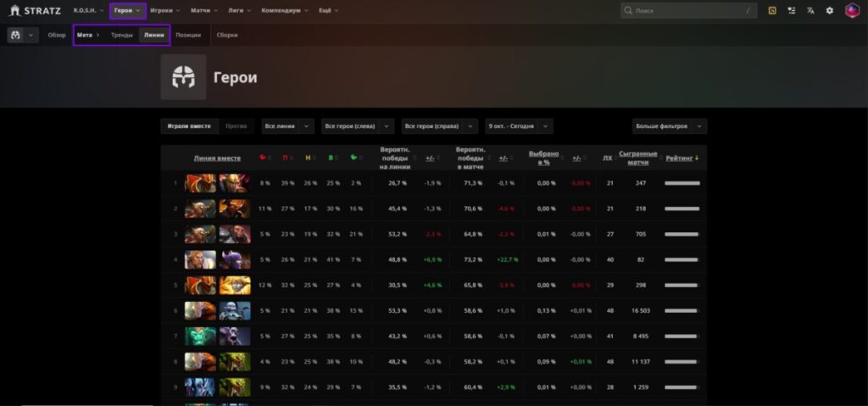
Task: Click the language translation icon
Action: click(x=810, y=10)
